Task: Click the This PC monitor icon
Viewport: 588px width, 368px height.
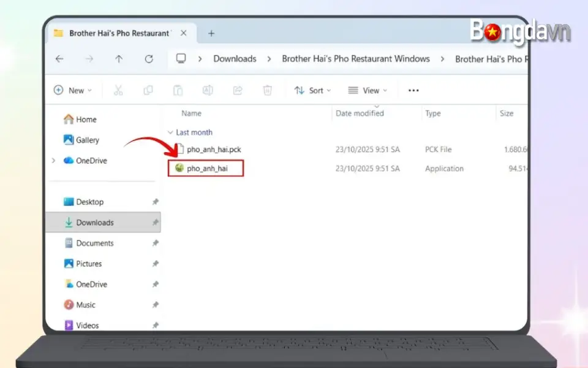Action: 181,59
